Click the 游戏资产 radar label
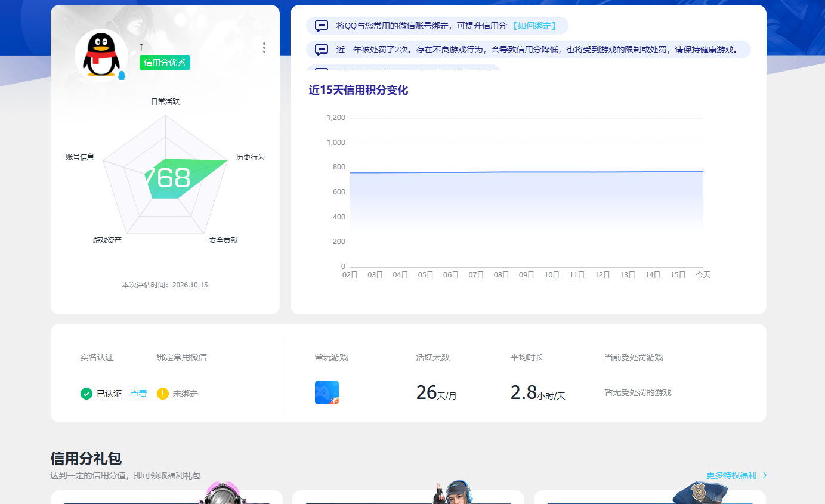825x504 pixels. coord(107,240)
